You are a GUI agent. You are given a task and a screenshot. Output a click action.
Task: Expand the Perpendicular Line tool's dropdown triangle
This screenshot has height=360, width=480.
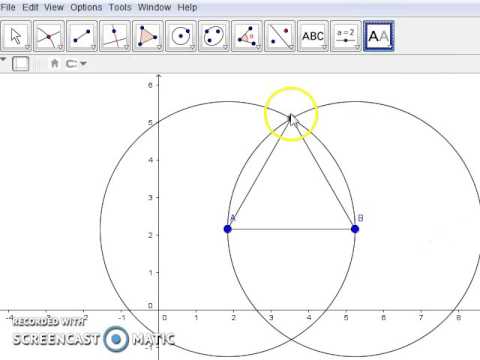coord(126,47)
